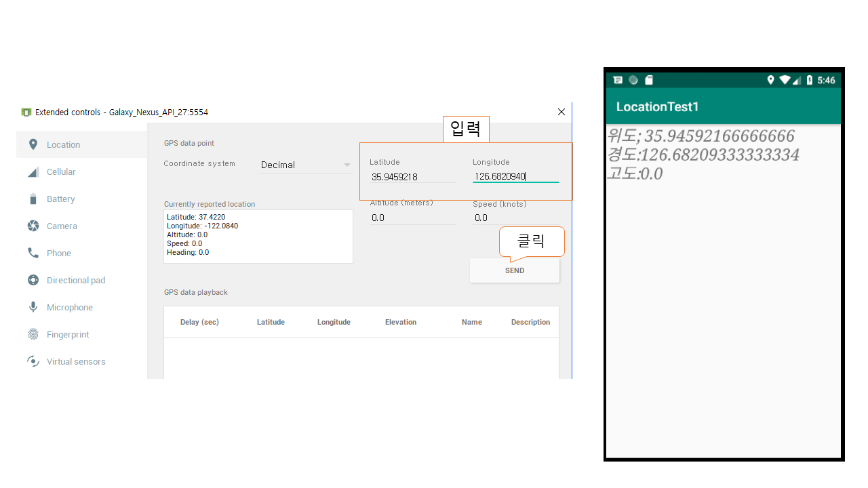Click the Microphone icon

tap(33, 307)
